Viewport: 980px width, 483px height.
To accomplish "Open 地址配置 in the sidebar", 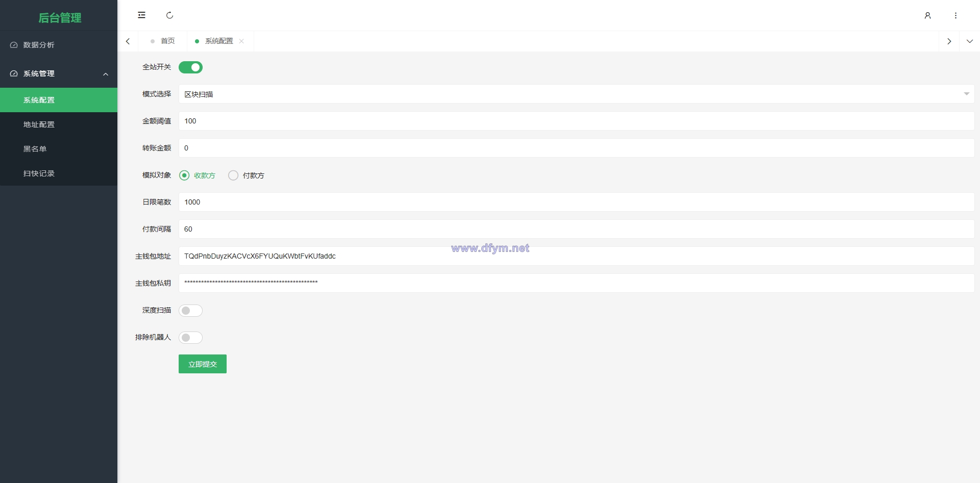I will (x=59, y=124).
